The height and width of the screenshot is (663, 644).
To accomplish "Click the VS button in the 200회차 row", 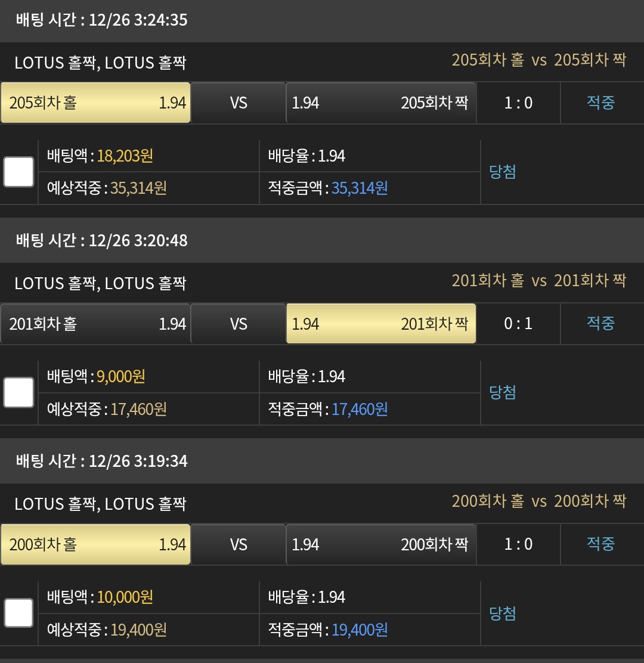I will (239, 544).
